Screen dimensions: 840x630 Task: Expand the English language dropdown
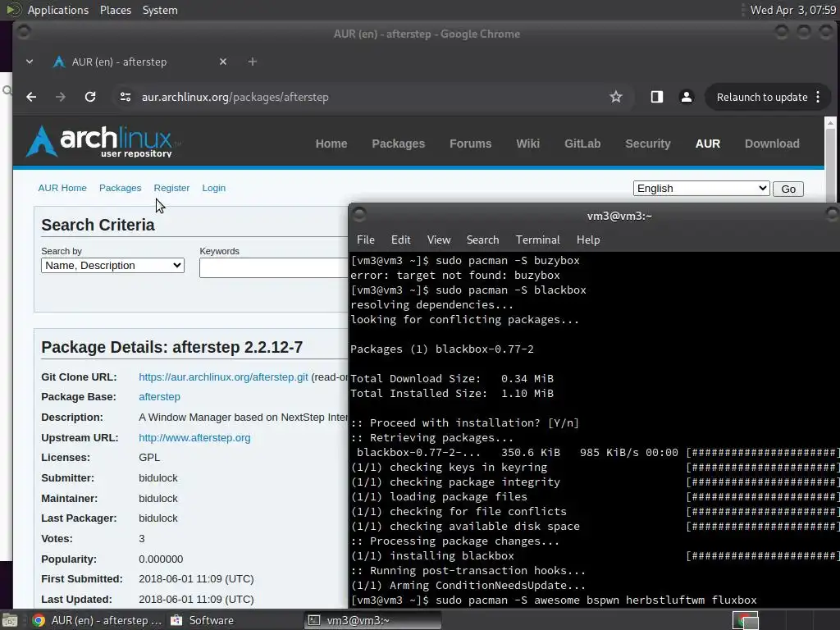(701, 188)
